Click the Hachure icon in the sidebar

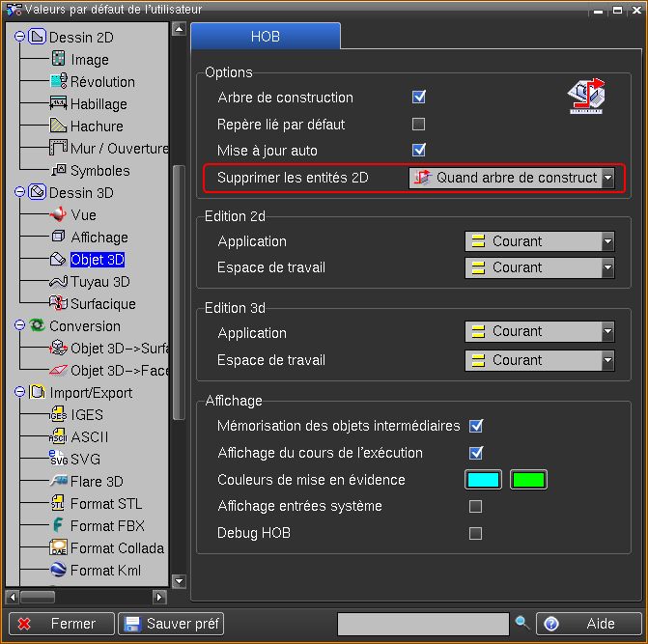(57, 126)
